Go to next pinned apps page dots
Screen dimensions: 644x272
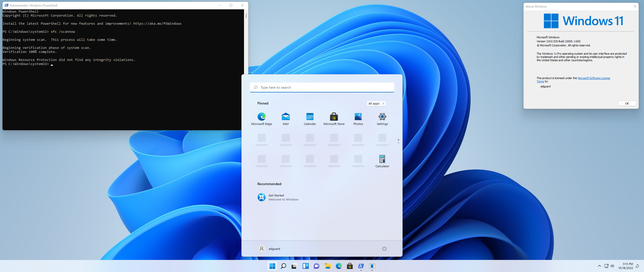click(398, 143)
